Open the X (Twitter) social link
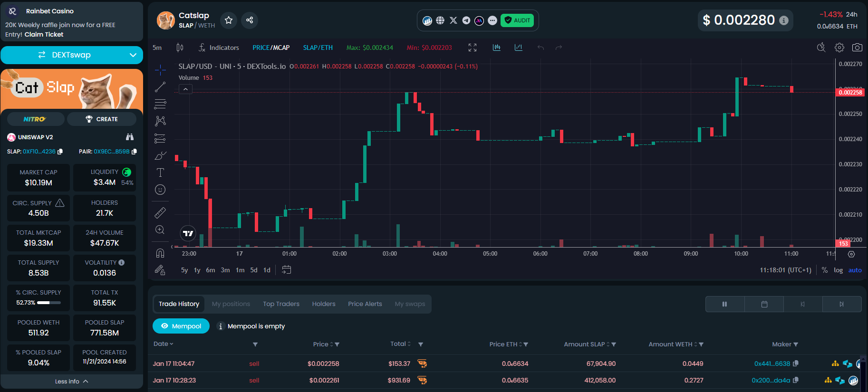Screen dimensions: 868x392 (x=453, y=20)
